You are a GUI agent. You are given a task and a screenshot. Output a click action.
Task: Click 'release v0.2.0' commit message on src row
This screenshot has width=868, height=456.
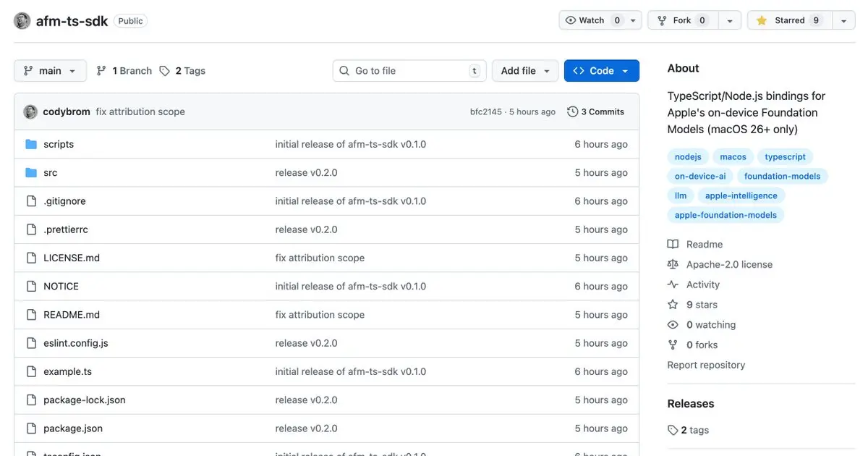click(x=306, y=172)
